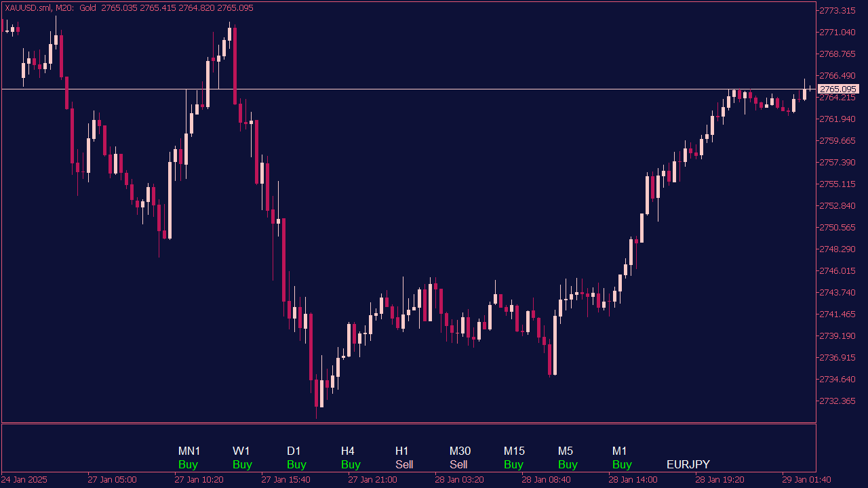This screenshot has width=868, height=488.
Task: Select the MN1 timeframe label
Action: coord(189,451)
